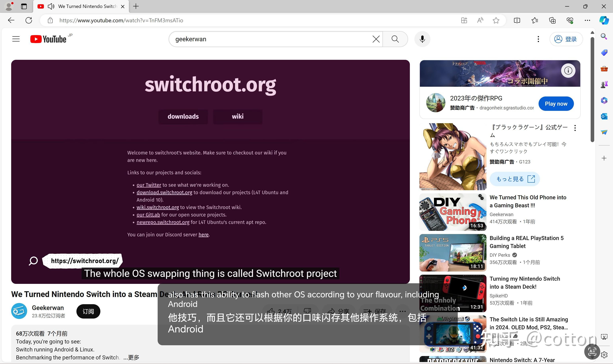The width and height of the screenshot is (613, 364).
Task: Open YouTube settings three-dot menu
Action: pyautogui.click(x=538, y=39)
